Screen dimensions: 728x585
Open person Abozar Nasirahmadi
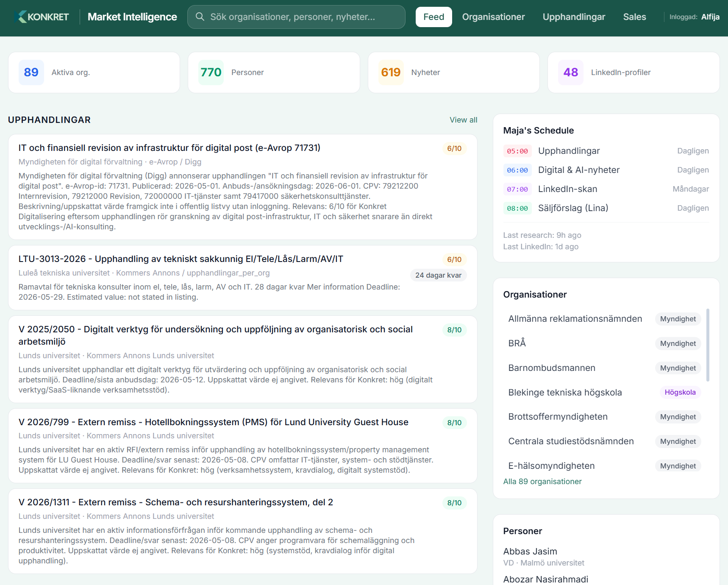(x=545, y=579)
